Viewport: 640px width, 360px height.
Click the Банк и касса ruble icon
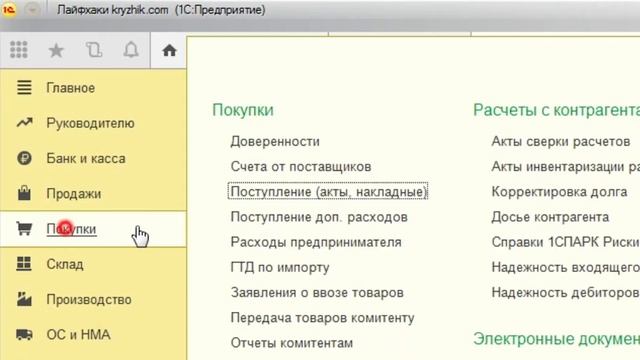pyautogui.click(x=24, y=158)
